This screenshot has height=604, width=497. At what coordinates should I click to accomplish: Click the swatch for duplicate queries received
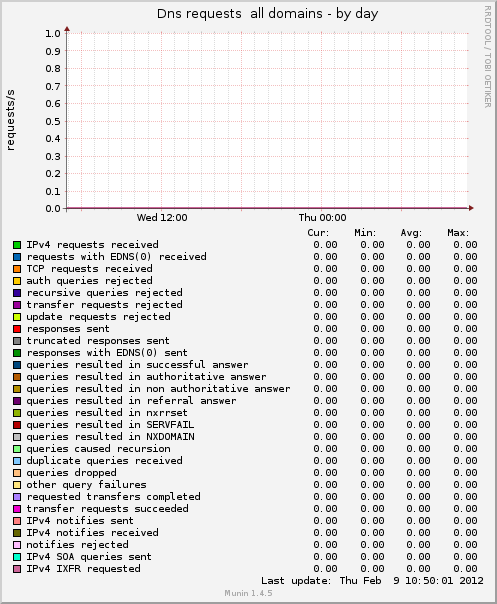pyautogui.click(x=17, y=461)
